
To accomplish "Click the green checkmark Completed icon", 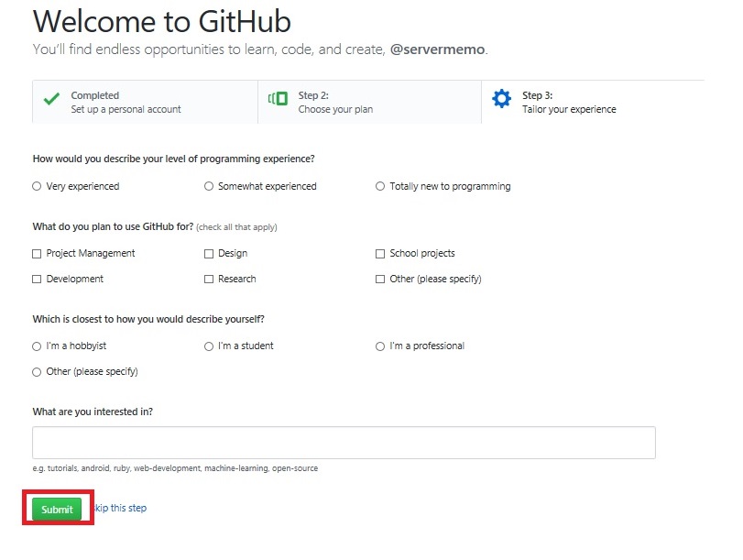I will click(51, 99).
